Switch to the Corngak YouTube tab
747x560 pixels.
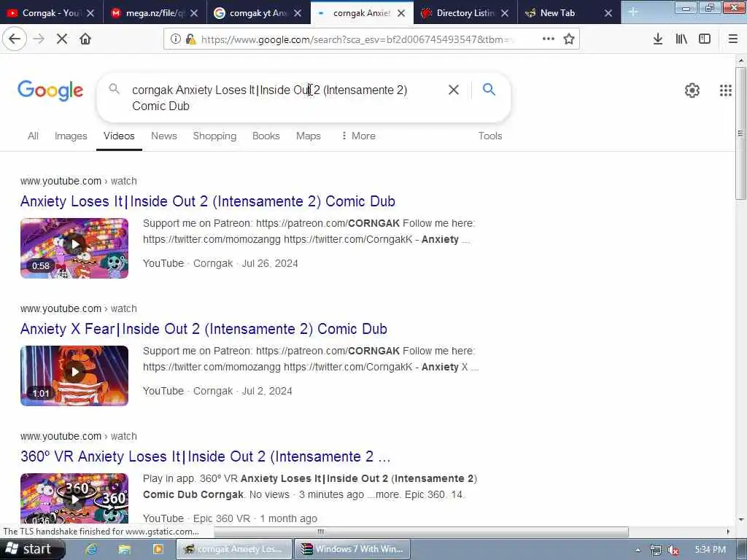[52, 13]
